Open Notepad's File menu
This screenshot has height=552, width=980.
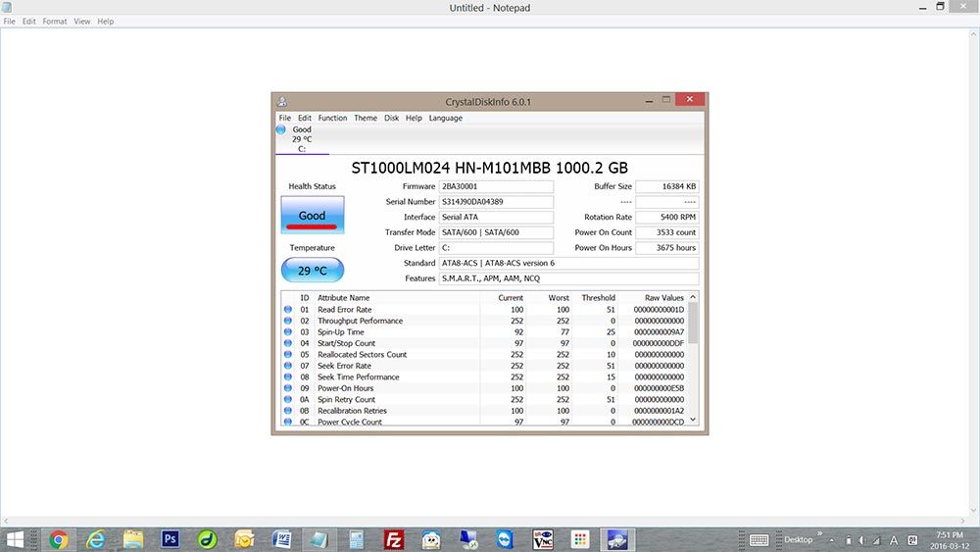click(x=10, y=22)
